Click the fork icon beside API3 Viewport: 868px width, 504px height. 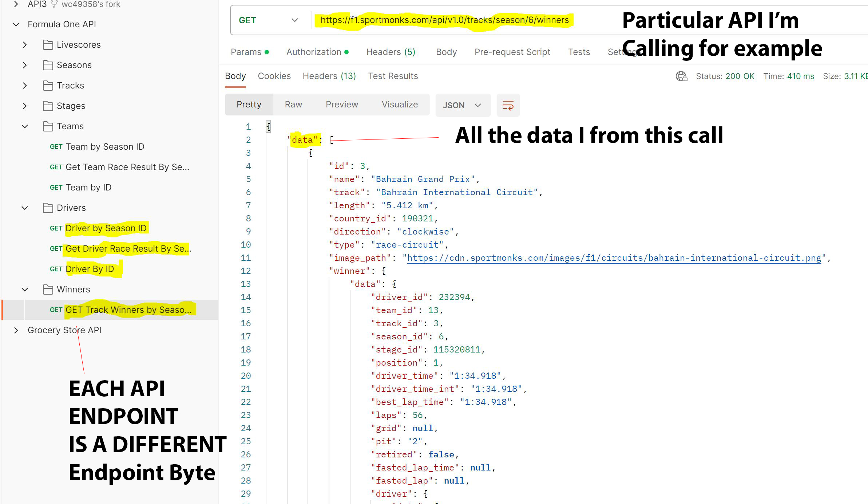54,4
